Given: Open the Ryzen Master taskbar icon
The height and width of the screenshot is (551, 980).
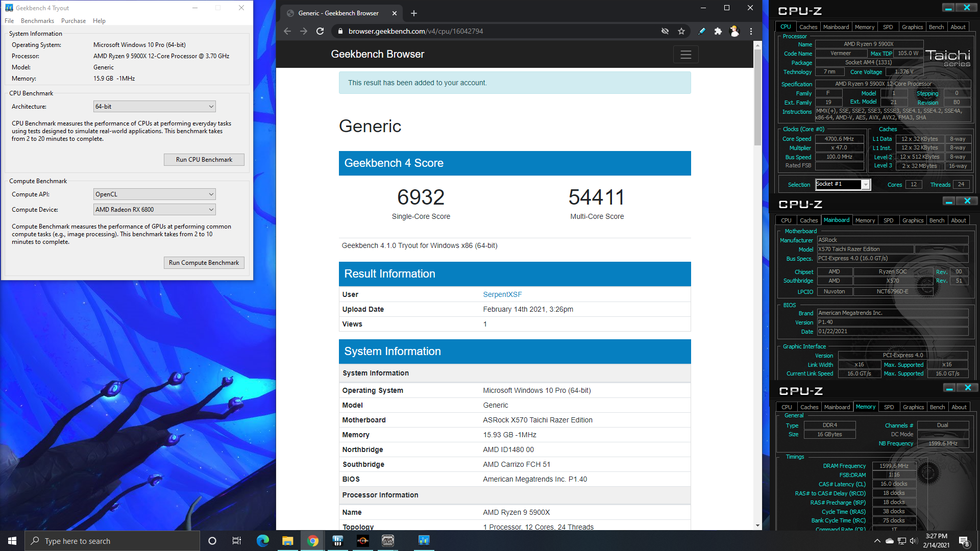Looking at the screenshot, I should [x=363, y=541].
